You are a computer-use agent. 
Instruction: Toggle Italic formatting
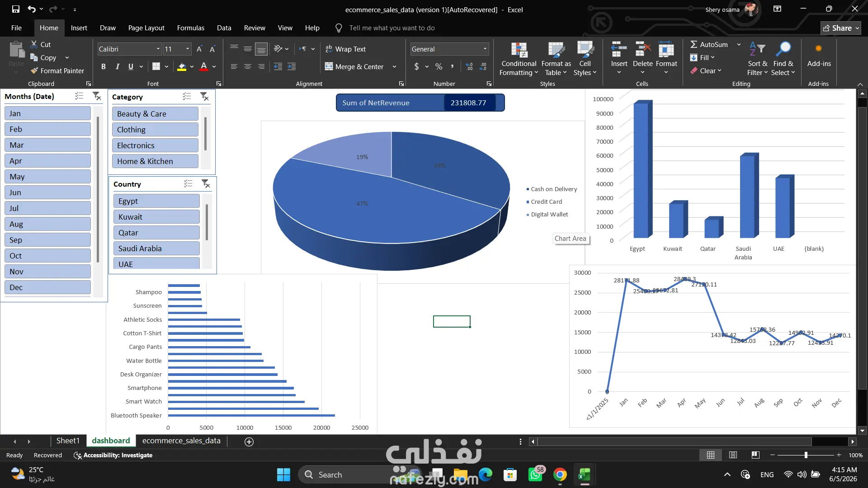click(x=117, y=66)
